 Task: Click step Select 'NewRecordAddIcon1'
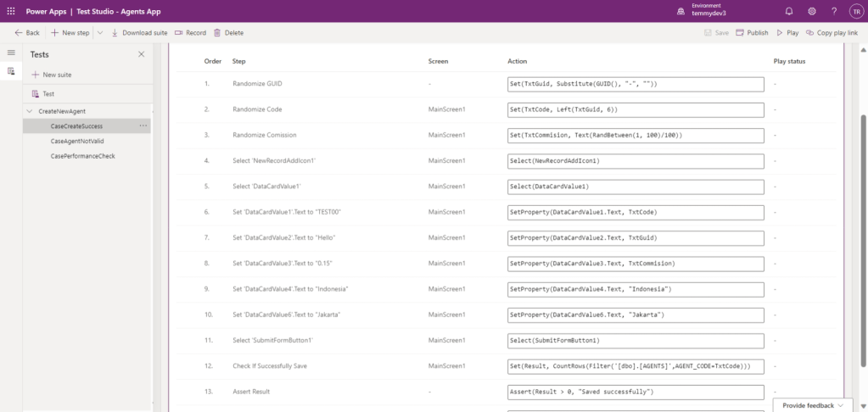274,160
